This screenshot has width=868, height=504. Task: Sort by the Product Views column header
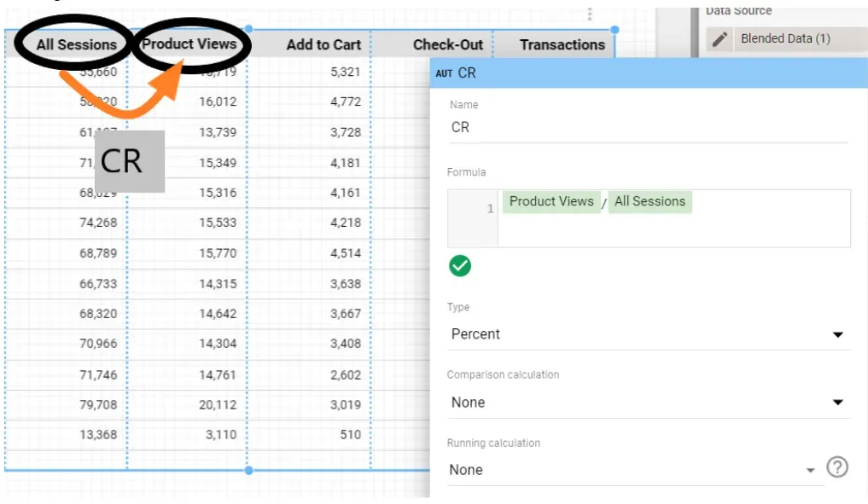[189, 44]
